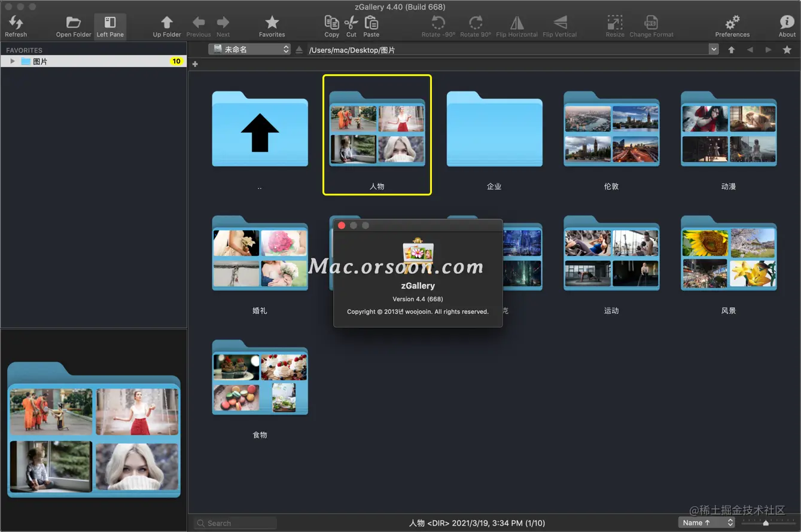The image size is (801, 532).
Task: Click the Resize toolbar icon
Action: tap(615, 23)
